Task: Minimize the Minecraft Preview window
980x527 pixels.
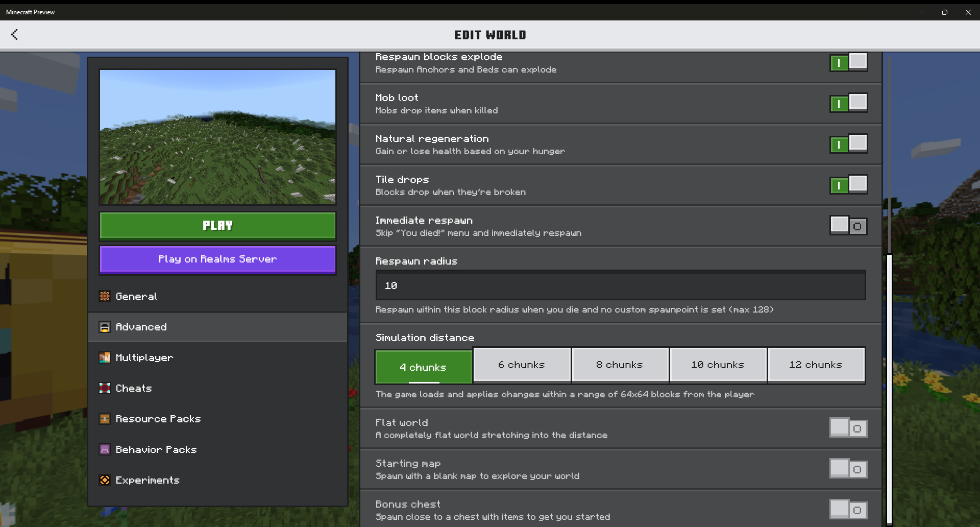Action: pos(921,12)
